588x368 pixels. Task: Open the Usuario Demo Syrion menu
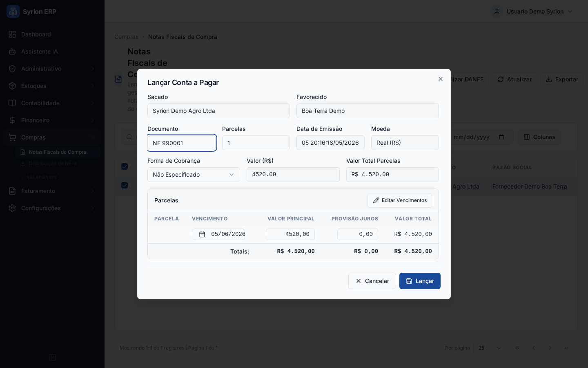point(532,11)
